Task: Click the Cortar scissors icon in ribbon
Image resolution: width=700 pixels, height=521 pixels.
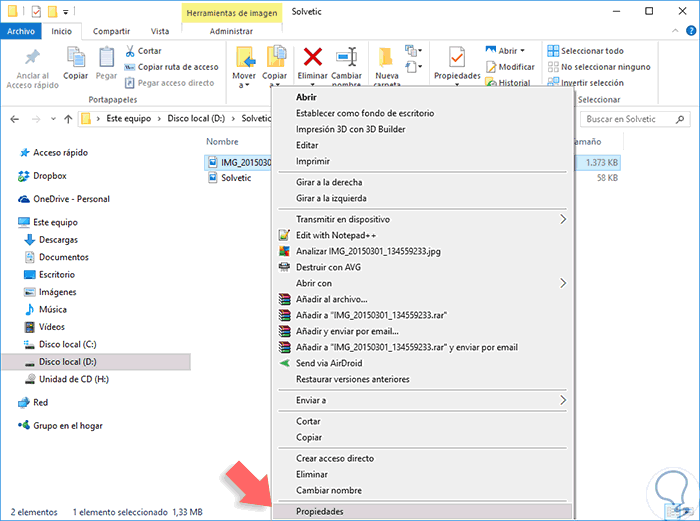Action: click(130, 51)
